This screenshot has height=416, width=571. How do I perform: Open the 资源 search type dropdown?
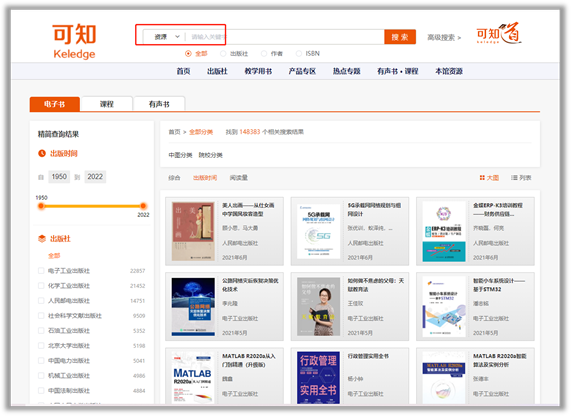coord(166,37)
